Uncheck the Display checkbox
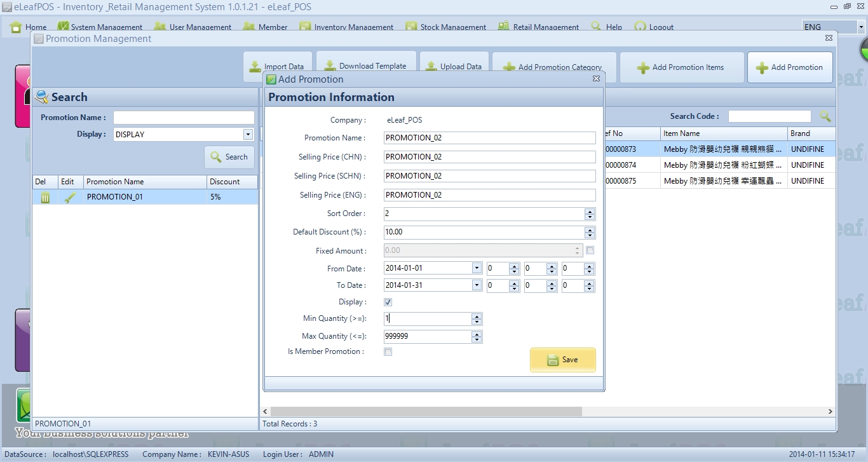This screenshot has width=868, height=462. [x=388, y=302]
